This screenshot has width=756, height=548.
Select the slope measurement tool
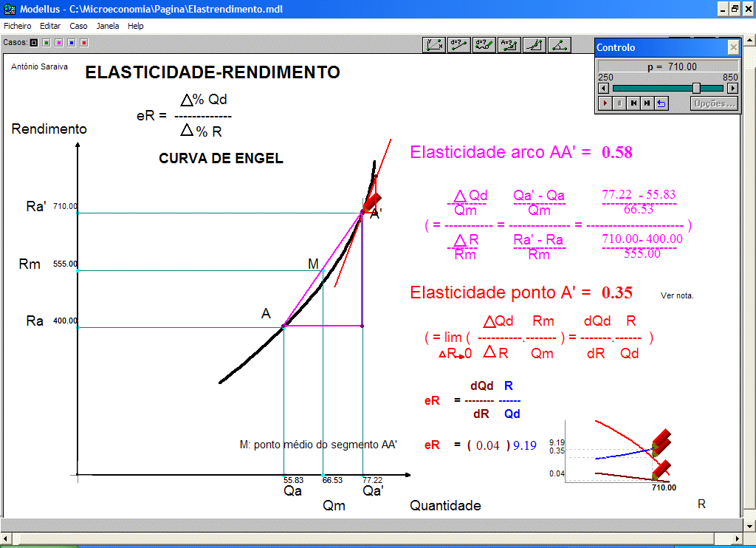tap(535, 45)
